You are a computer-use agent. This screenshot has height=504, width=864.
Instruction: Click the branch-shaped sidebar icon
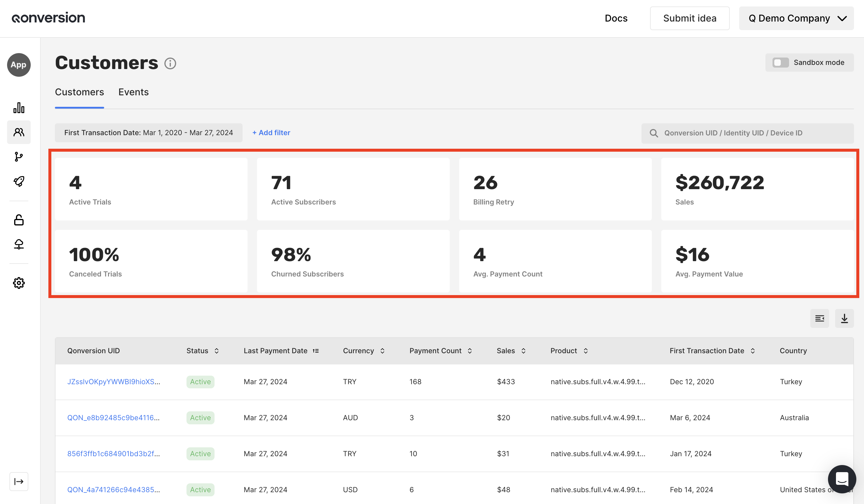click(19, 157)
